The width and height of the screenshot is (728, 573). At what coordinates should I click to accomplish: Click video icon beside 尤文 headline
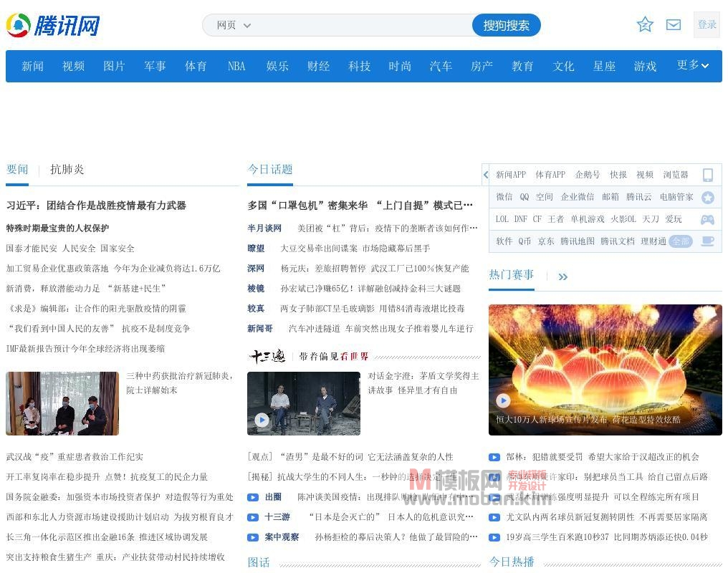point(494,517)
